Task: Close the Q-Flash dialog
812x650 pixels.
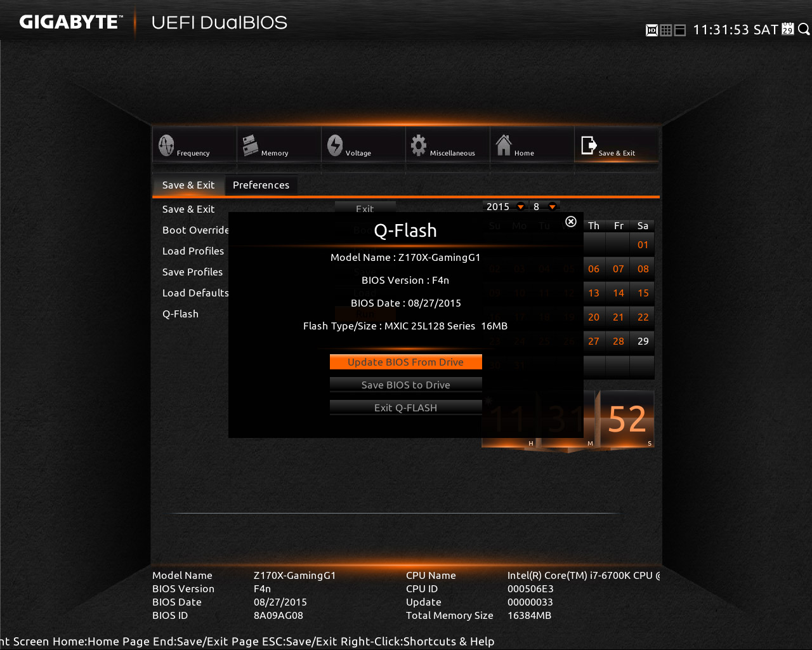Action: click(x=571, y=222)
